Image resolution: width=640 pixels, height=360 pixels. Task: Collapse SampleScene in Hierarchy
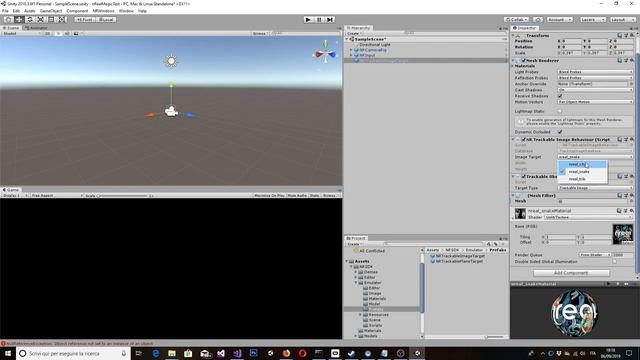(x=347, y=39)
